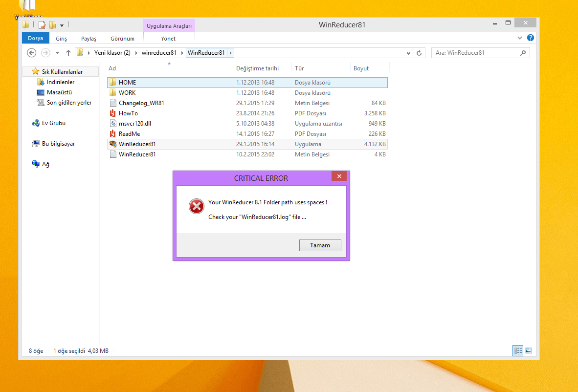578x392 pixels.
Task: Open recent locations dropdown arrow
Action: 58,53
